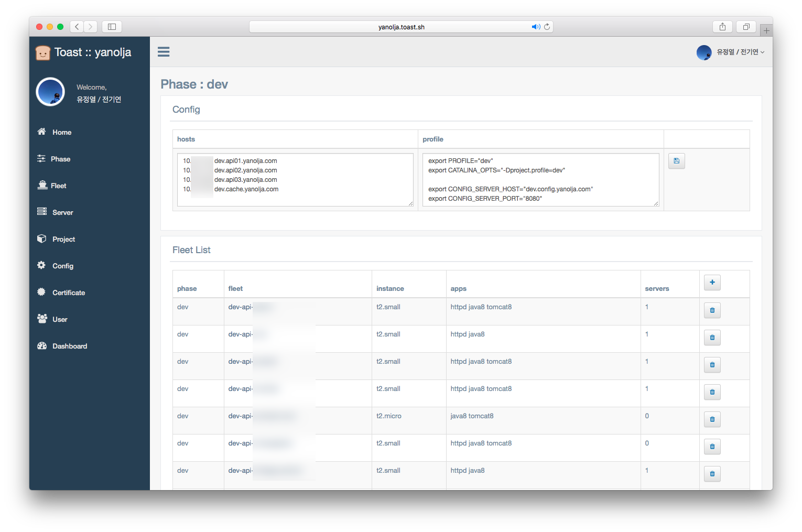Delete the first fleet row with tomcat8
Screen dimensions: 802x532
712,310
